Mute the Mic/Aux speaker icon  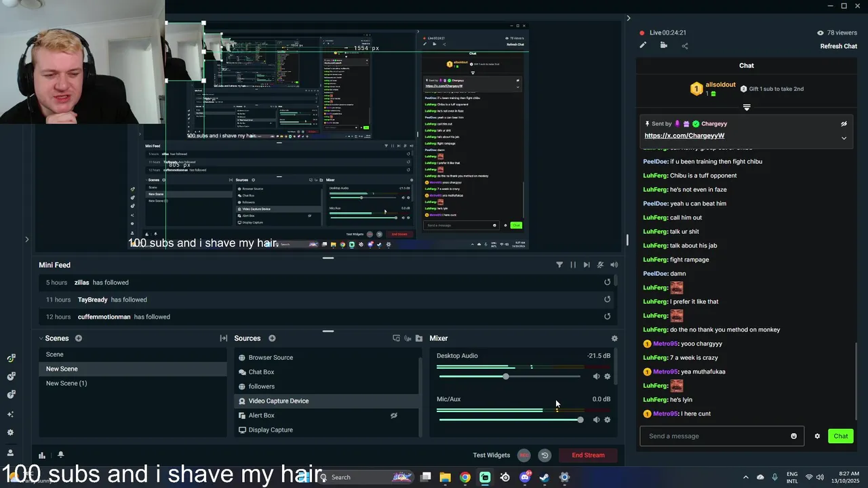coord(596,420)
